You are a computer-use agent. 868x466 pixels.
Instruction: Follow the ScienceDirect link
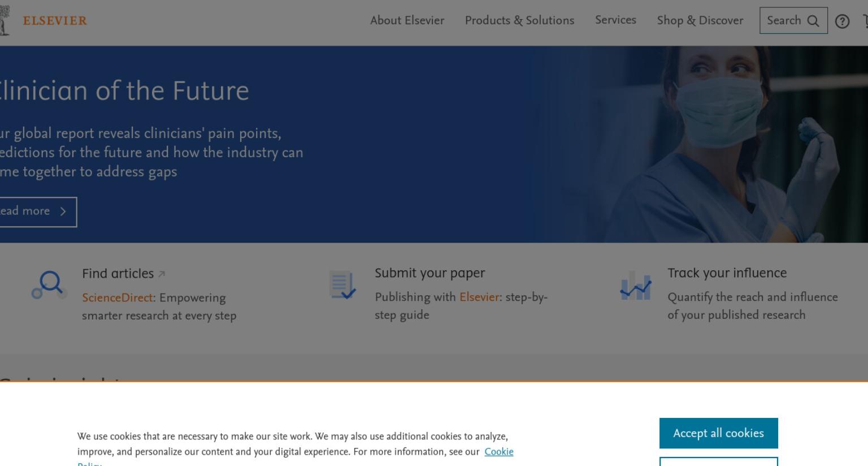117,297
